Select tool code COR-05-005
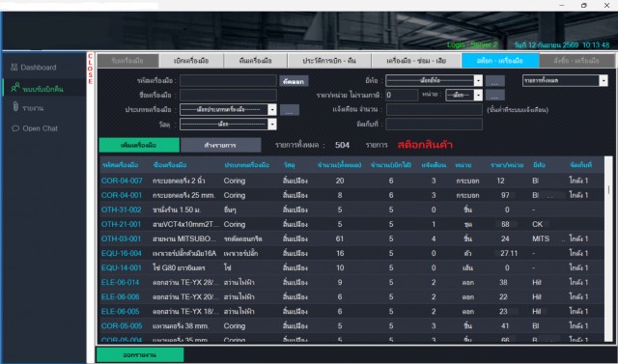 [x=122, y=325]
